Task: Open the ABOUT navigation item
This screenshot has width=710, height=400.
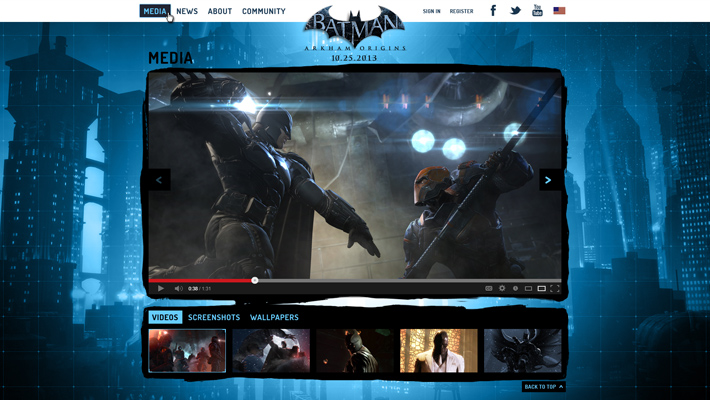Action: coord(220,11)
